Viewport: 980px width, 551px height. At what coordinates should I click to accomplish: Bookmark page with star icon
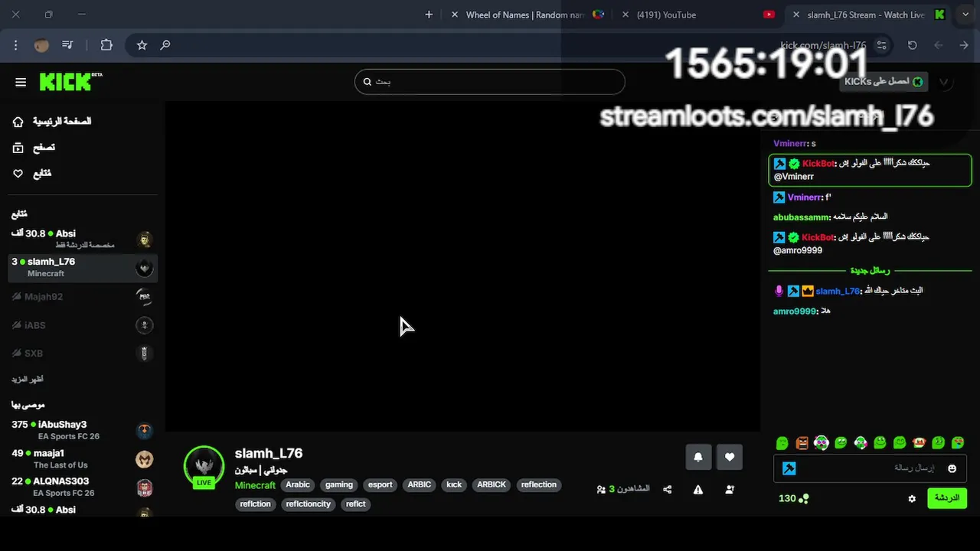142,45
